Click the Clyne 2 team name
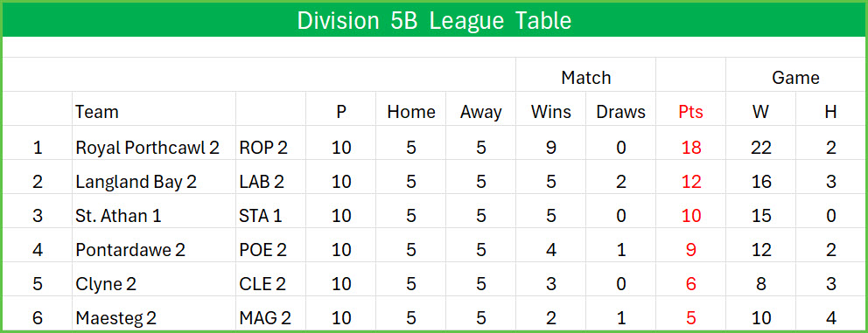 pyautogui.click(x=106, y=284)
